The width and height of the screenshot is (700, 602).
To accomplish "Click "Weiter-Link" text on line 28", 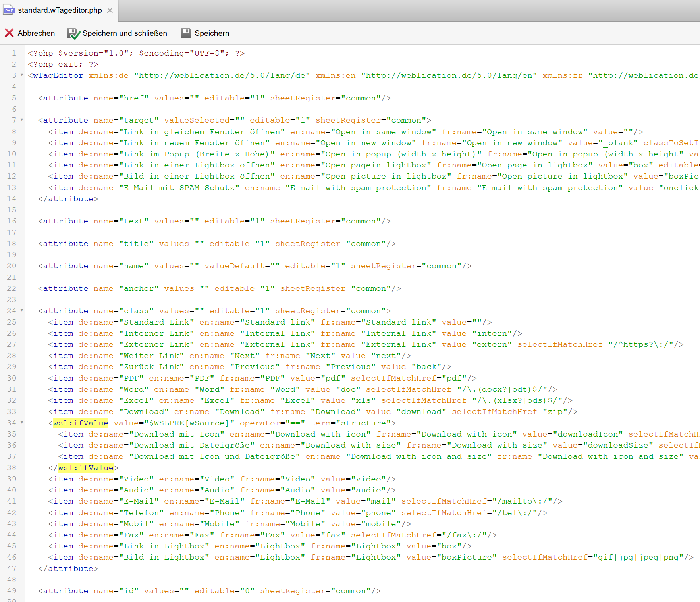I will pyautogui.click(x=152, y=356).
